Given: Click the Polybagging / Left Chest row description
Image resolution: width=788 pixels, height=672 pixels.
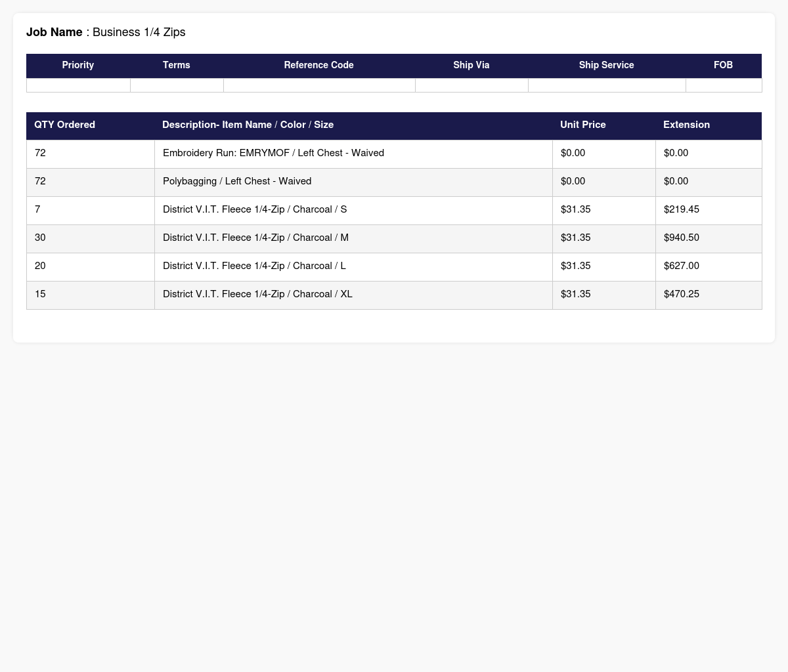Looking at the screenshot, I should 237,181.
